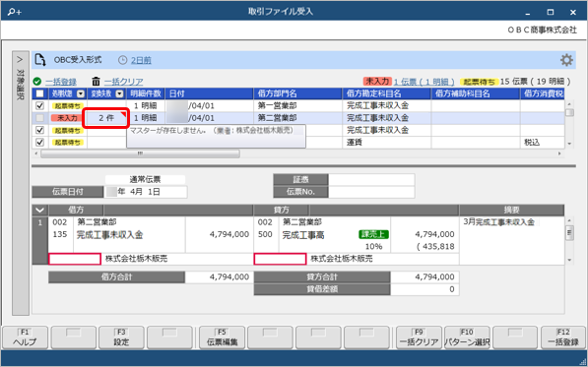
Task: Click the debit amount 4,794,000 in detail row
Action: coord(229,234)
